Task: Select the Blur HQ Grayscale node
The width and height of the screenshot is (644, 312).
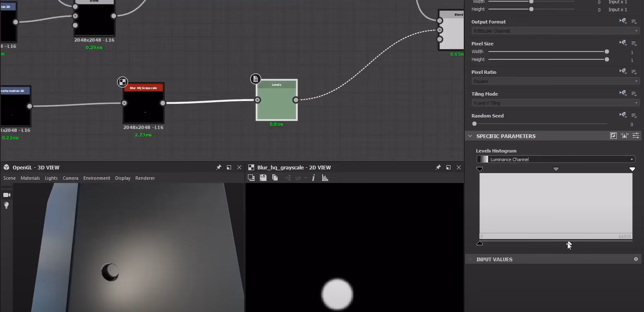Action: coord(144,103)
